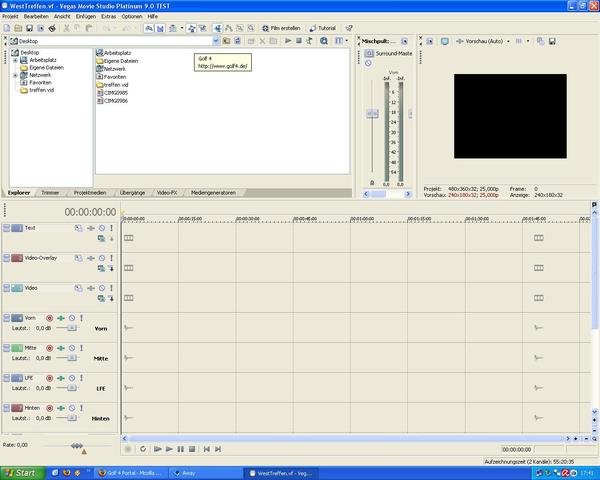
Task: Switch to the Video-FX tab
Action: pyautogui.click(x=167, y=193)
